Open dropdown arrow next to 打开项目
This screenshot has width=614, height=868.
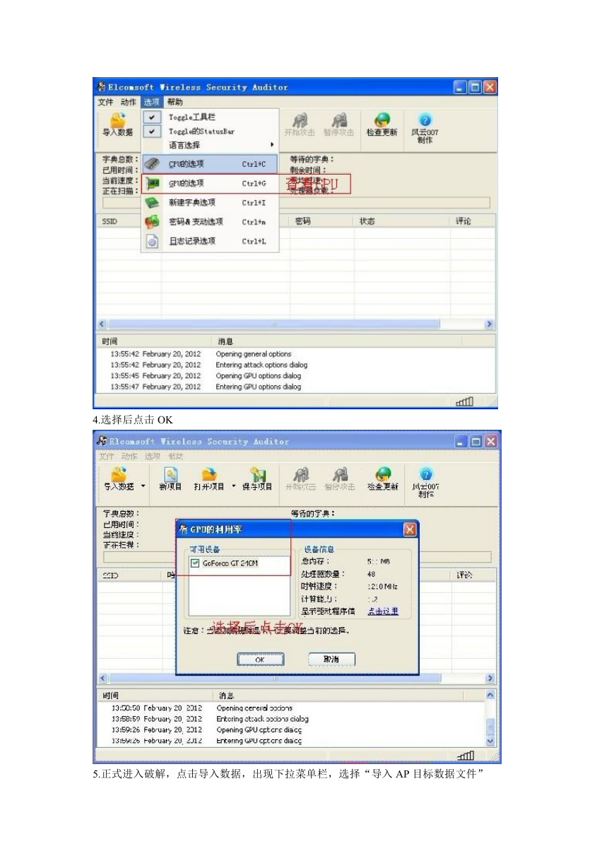(234, 486)
